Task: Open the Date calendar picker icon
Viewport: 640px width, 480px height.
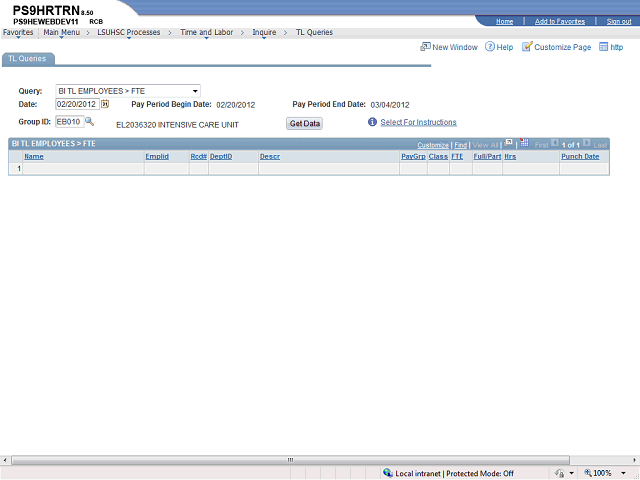Action: pyautogui.click(x=105, y=104)
